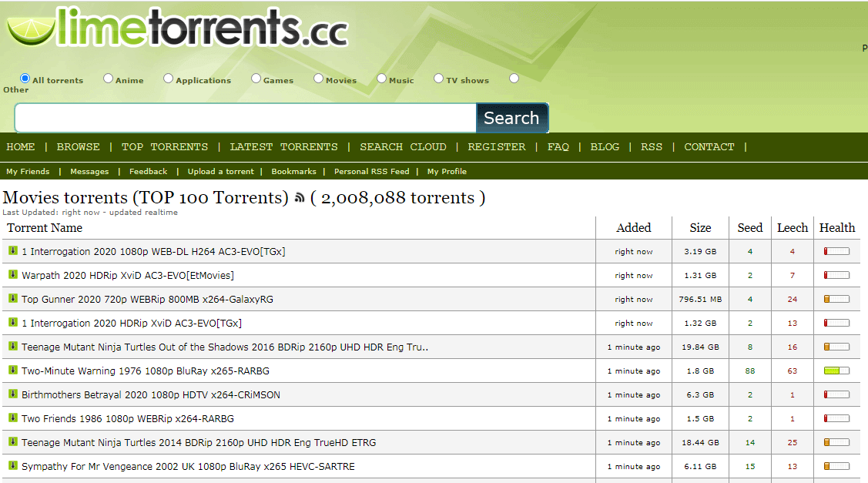Download icon for Warpath 2020 HDRip
Viewport: 868px width, 483px height.
[13, 275]
